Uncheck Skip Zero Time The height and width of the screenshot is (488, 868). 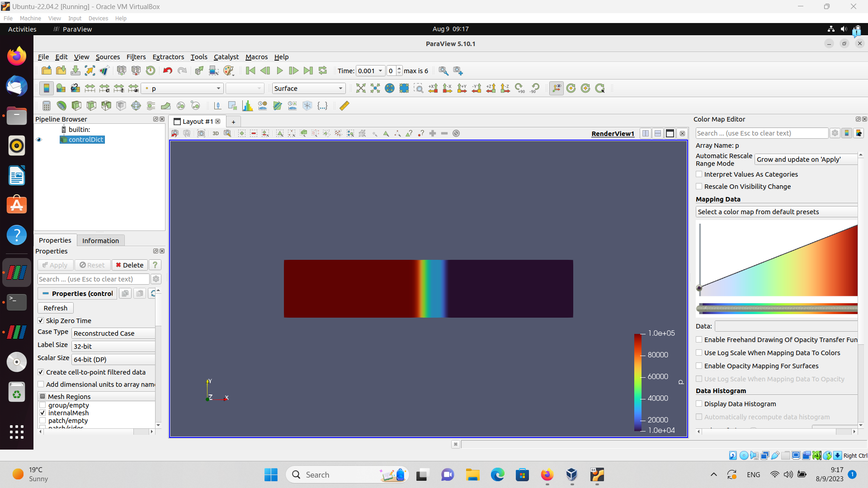tap(41, 321)
